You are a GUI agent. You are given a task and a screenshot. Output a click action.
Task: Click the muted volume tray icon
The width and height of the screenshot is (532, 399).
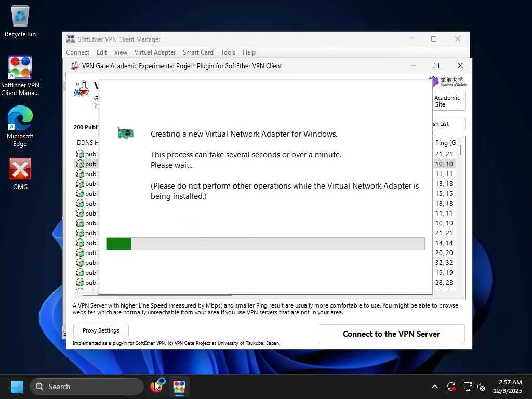481,387
